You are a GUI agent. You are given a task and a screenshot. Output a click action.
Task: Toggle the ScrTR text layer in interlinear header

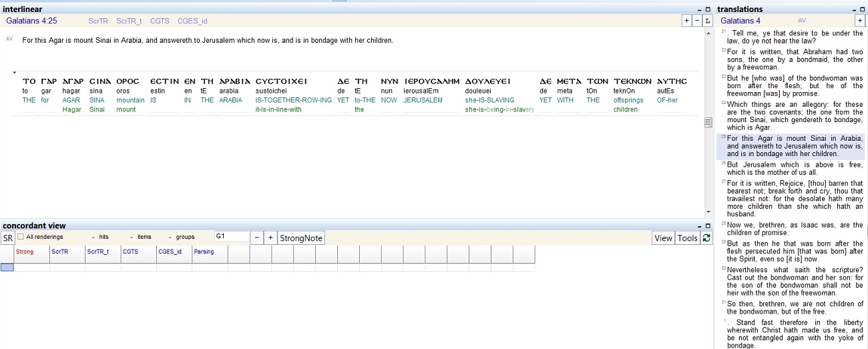click(98, 21)
